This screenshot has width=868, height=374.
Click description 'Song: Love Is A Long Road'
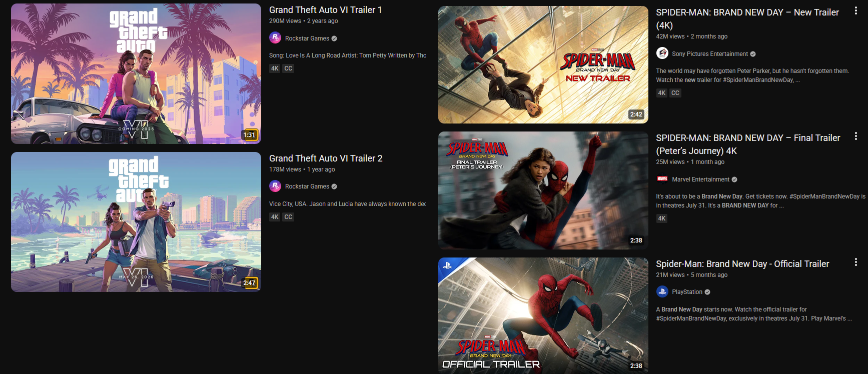point(348,55)
